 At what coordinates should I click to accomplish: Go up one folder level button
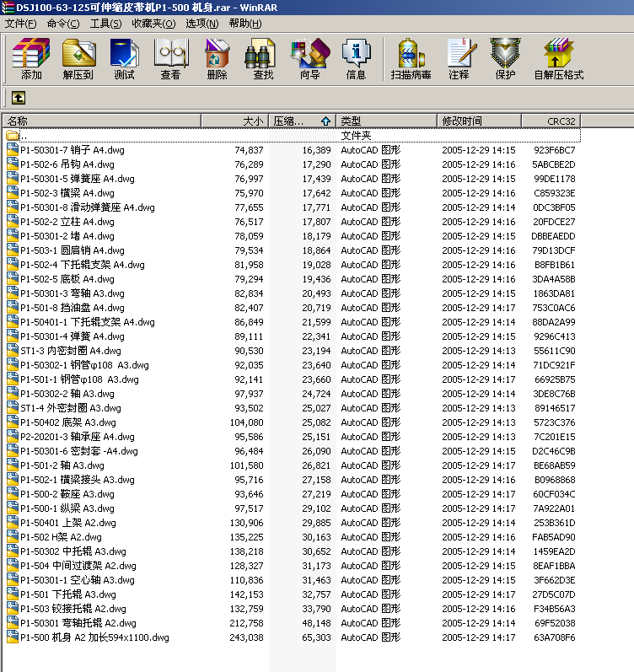19,98
